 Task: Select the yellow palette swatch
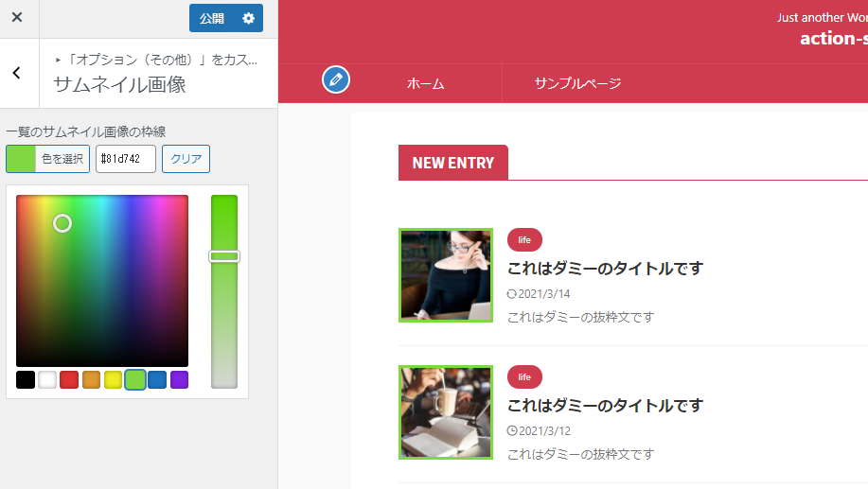(x=113, y=380)
